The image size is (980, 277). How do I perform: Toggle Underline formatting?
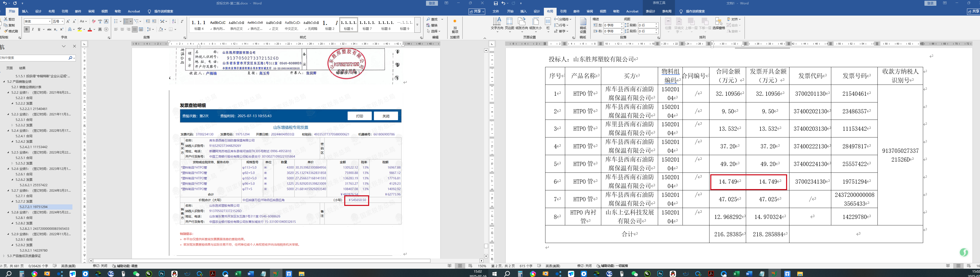click(39, 29)
